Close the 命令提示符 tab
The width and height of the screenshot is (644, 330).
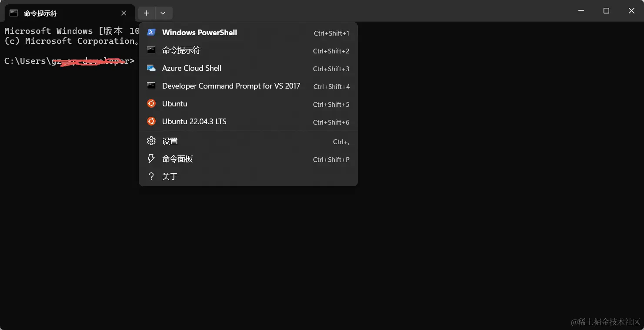tap(124, 13)
